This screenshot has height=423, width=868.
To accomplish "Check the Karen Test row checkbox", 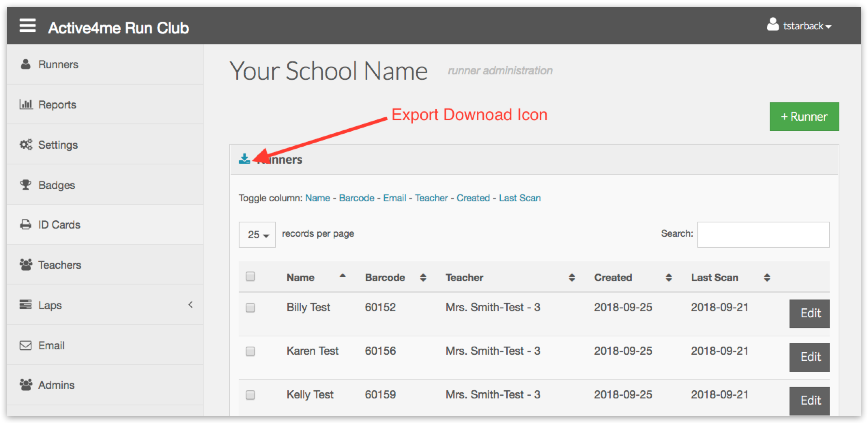I will tap(250, 351).
